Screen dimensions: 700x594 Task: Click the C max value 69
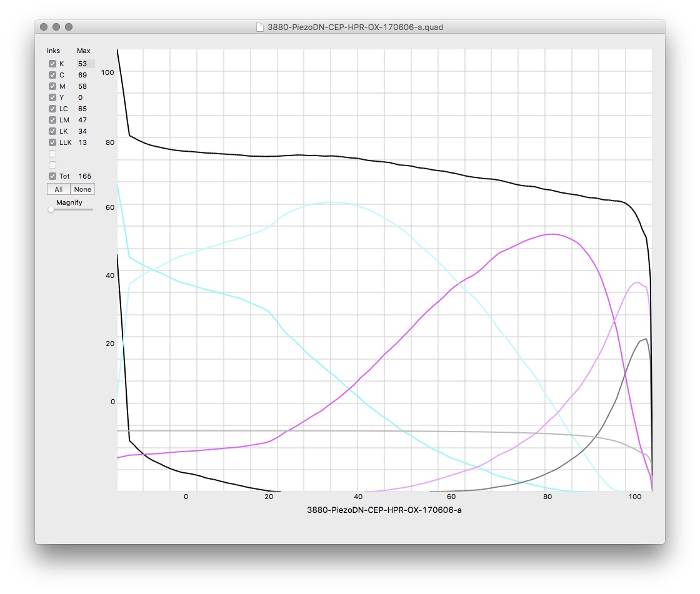point(82,75)
